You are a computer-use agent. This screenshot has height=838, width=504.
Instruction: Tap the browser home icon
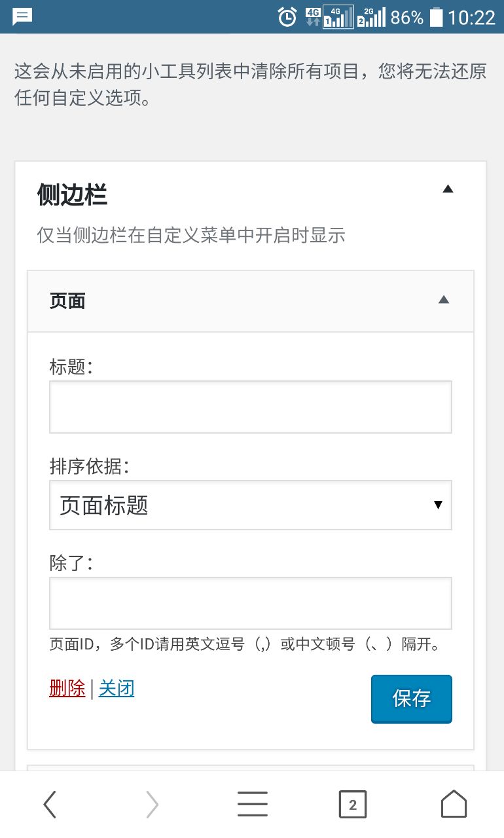click(454, 804)
